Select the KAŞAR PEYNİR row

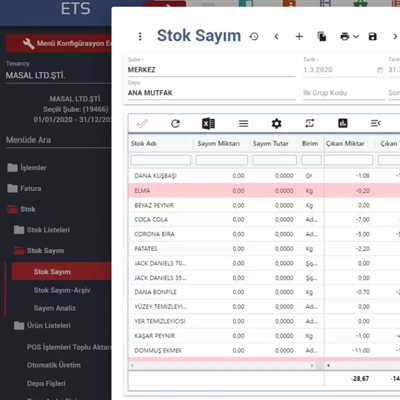click(x=264, y=336)
